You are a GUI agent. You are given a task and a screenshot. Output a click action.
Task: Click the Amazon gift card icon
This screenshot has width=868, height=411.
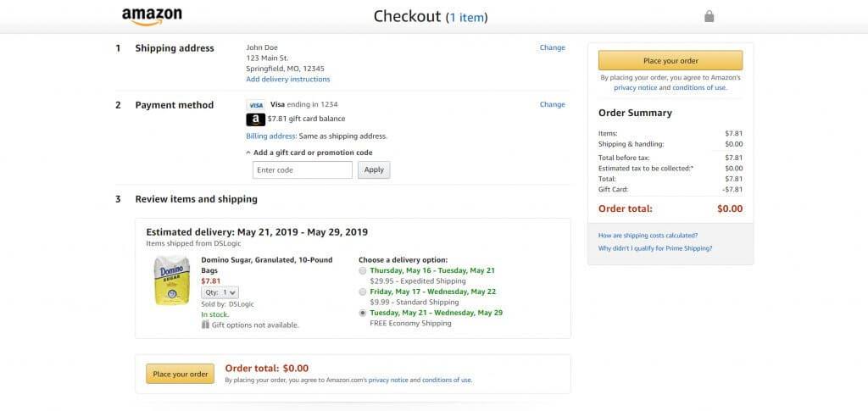(x=255, y=119)
